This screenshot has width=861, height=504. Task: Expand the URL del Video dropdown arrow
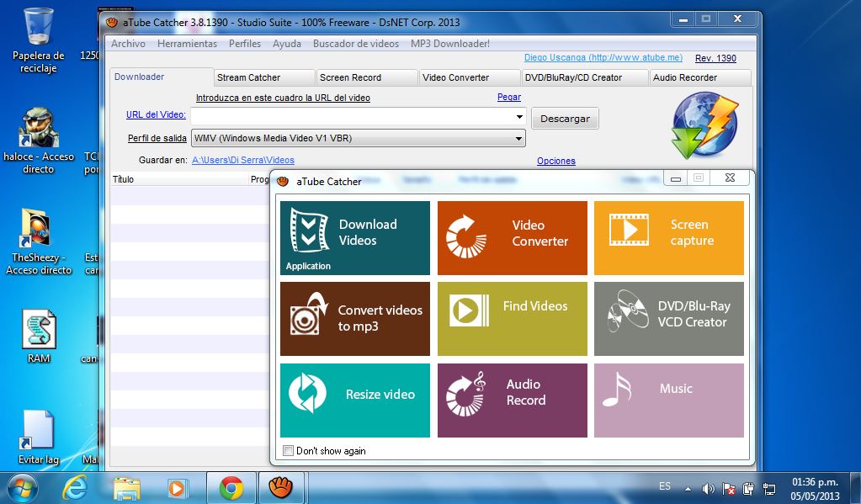[519, 116]
